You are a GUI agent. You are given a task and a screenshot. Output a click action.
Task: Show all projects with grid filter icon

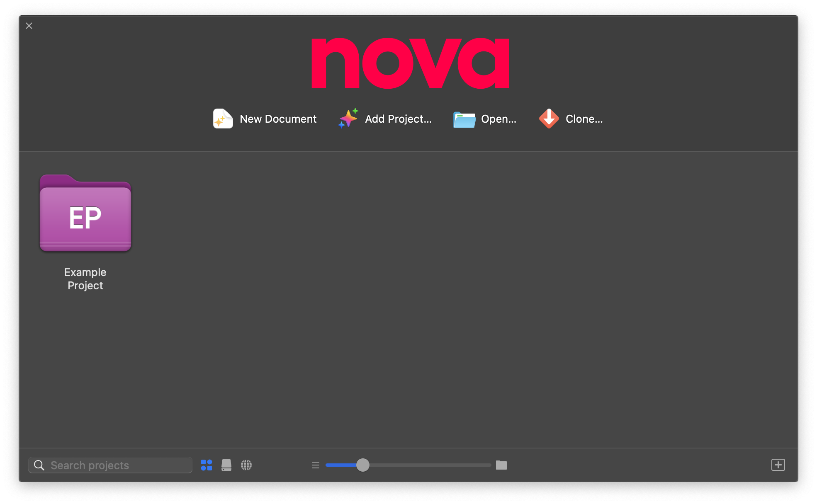click(207, 465)
